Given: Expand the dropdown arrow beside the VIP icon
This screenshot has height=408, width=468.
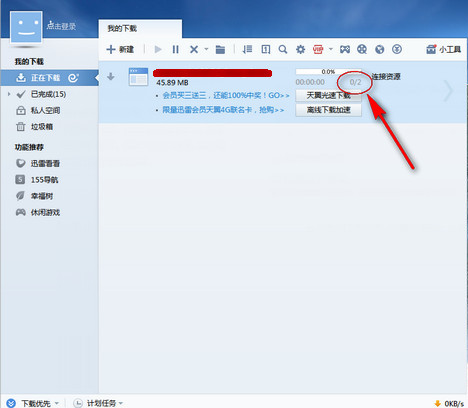Looking at the screenshot, I should [x=331, y=49].
